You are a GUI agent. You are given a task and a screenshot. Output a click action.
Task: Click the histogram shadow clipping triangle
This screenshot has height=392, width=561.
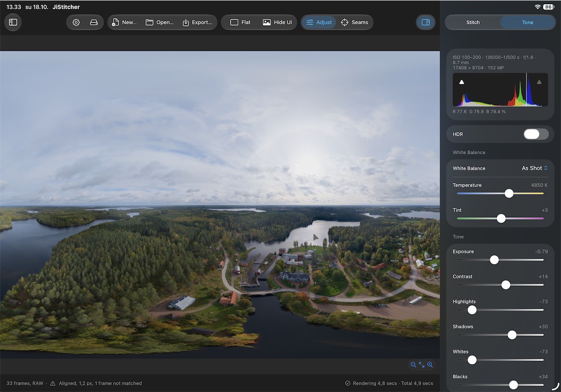[x=462, y=82]
